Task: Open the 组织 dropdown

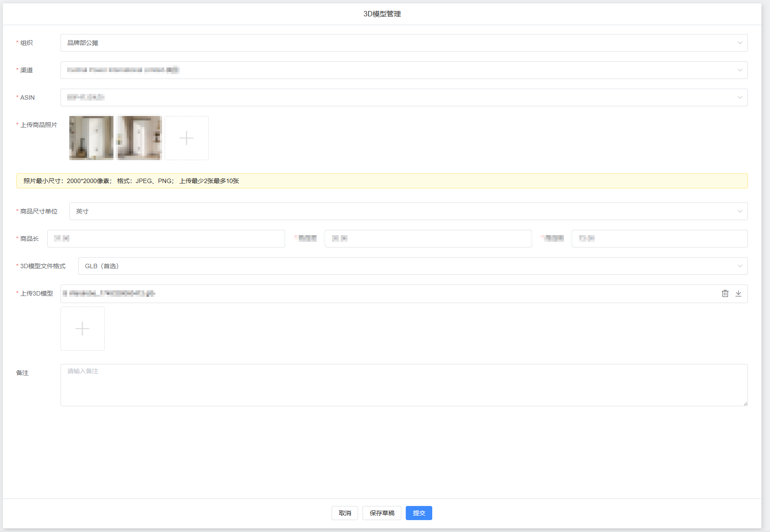Action: pos(404,43)
